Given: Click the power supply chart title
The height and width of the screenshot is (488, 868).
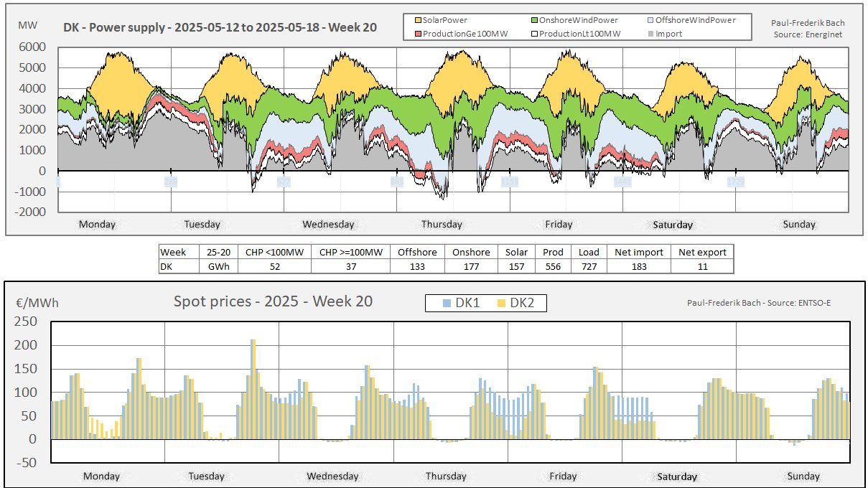Looking at the screenshot, I should (x=219, y=28).
